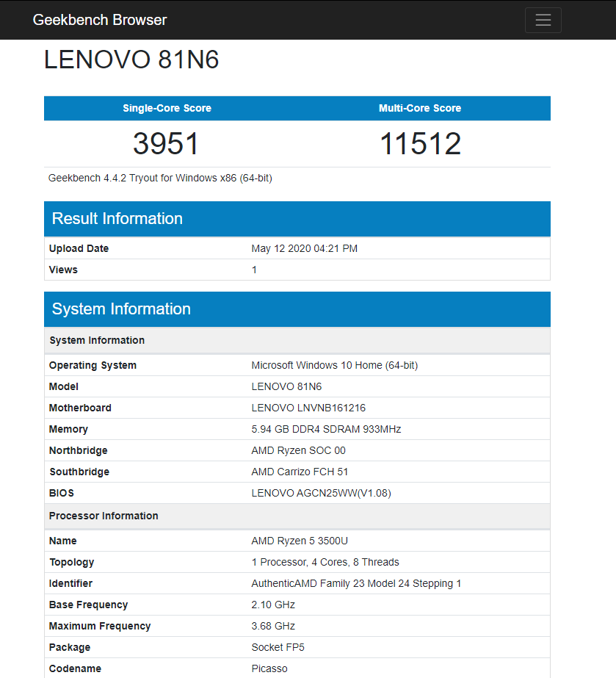Viewport: 616px width, 678px height.
Task: Select motherboard value LENOVO LNVNB161216
Action: tap(308, 408)
